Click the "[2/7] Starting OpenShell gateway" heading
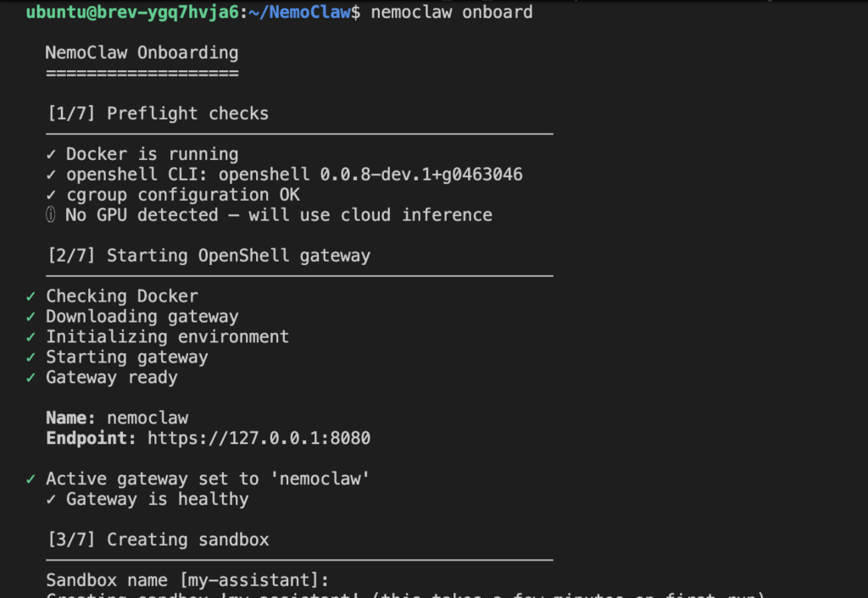This screenshot has width=868, height=598. tap(208, 256)
